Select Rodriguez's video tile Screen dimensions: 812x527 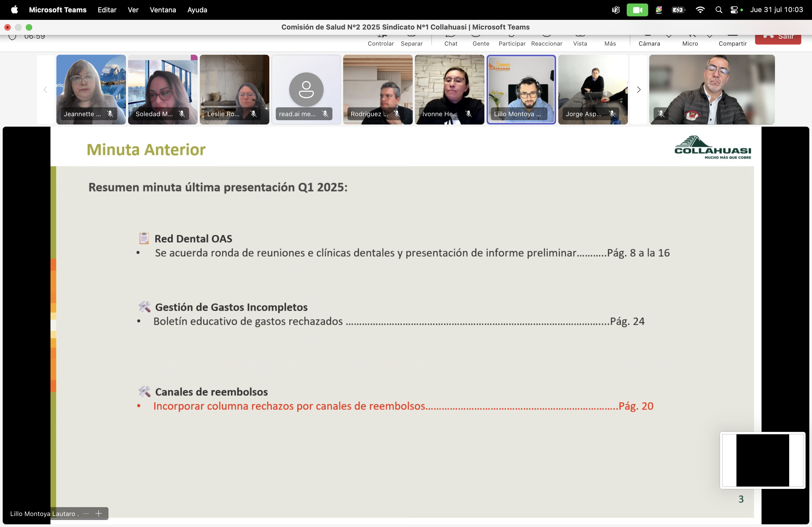click(378, 90)
